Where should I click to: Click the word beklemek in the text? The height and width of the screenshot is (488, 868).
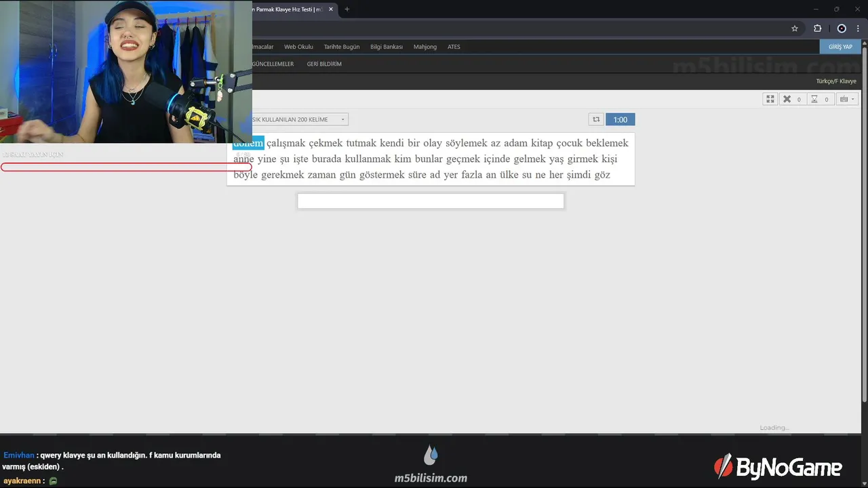(607, 143)
